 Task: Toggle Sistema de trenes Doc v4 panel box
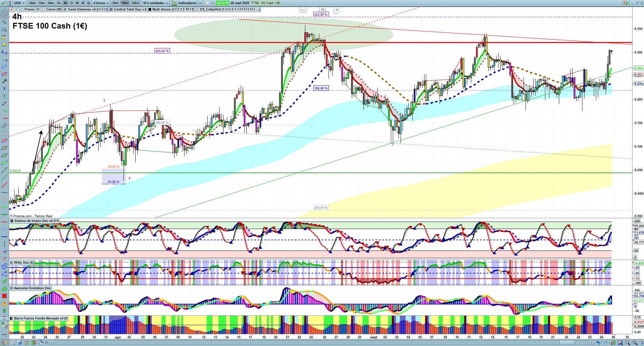(x=12, y=221)
